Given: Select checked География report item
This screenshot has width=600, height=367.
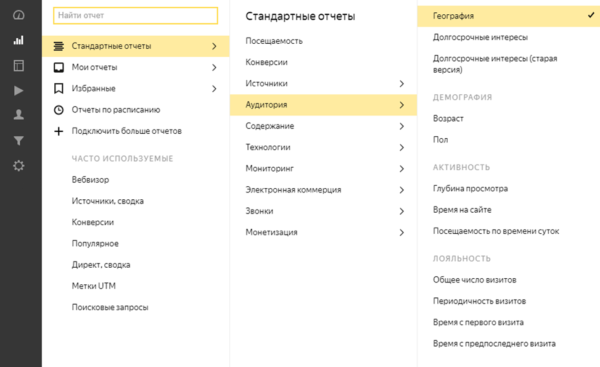Looking at the screenshot, I should 509,16.
